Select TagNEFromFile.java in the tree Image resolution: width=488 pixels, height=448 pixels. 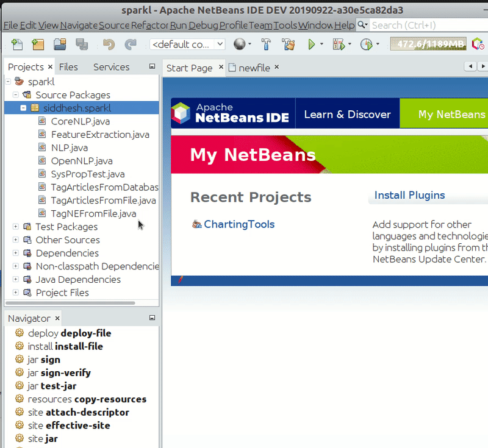tap(93, 213)
